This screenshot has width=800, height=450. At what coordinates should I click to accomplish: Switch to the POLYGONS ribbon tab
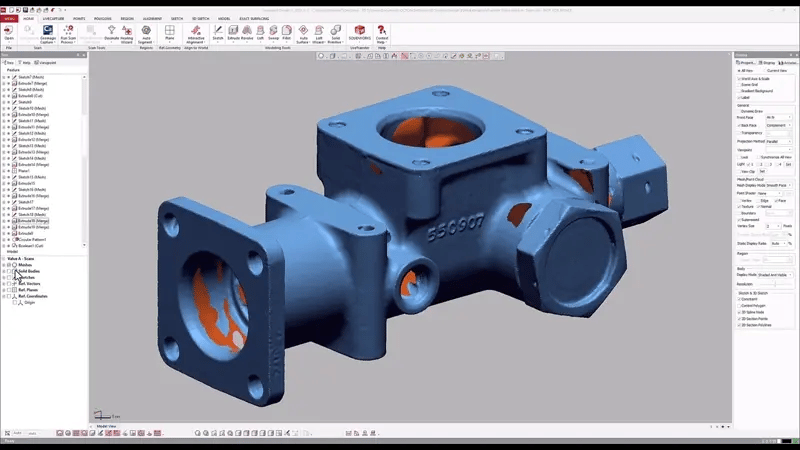[103, 18]
